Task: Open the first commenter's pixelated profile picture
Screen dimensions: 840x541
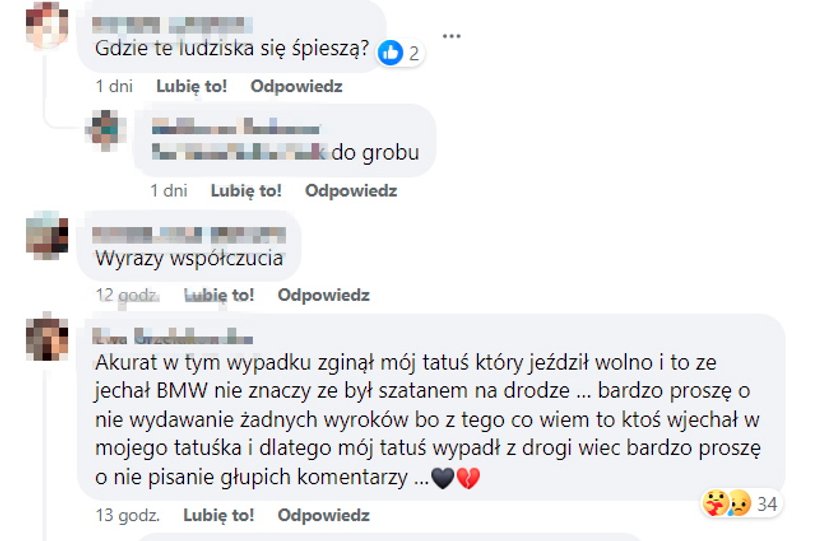Action: pyautogui.click(x=47, y=25)
